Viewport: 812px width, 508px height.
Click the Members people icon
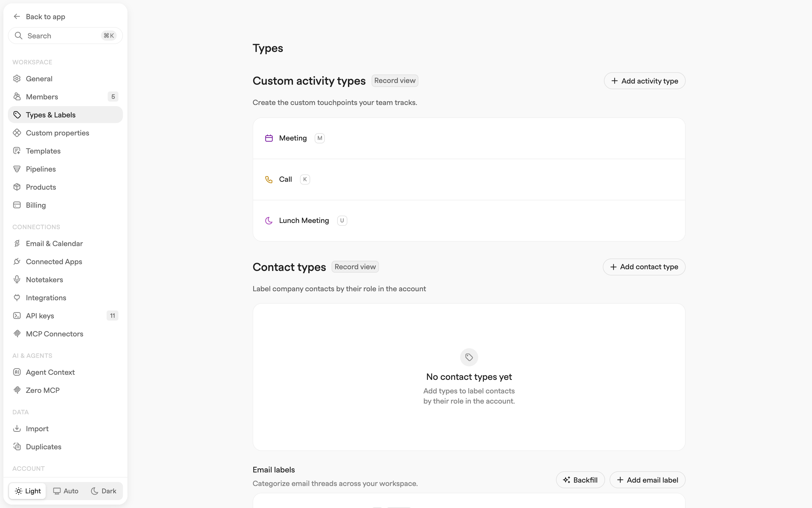(17, 97)
